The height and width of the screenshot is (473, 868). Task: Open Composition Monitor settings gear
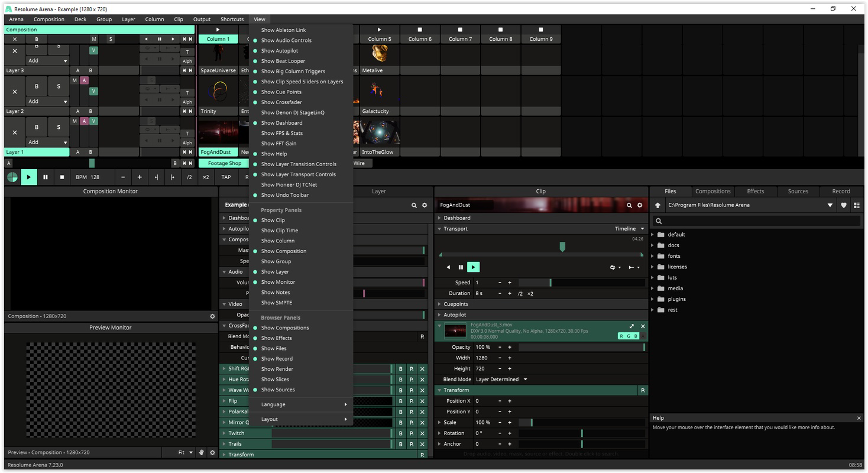coord(212,316)
